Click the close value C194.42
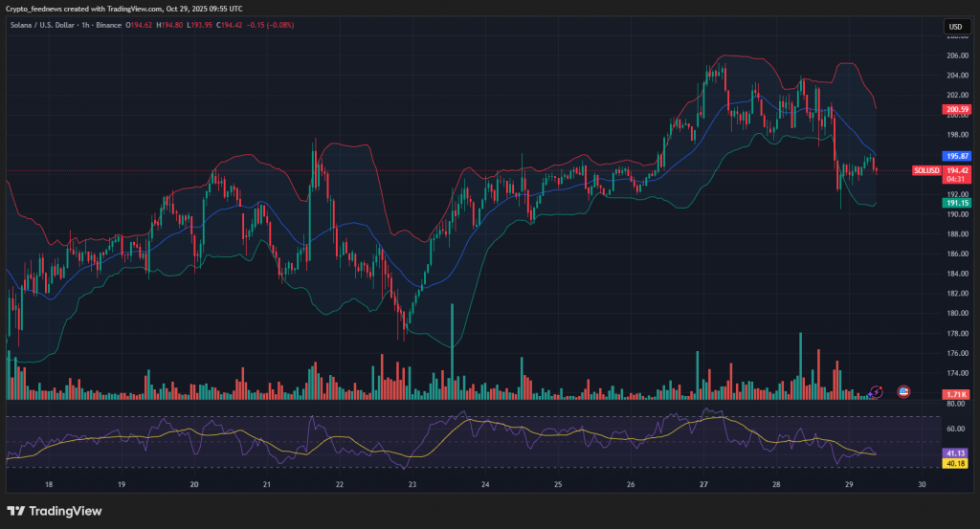980x529 pixels. click(x=230, y=25)
